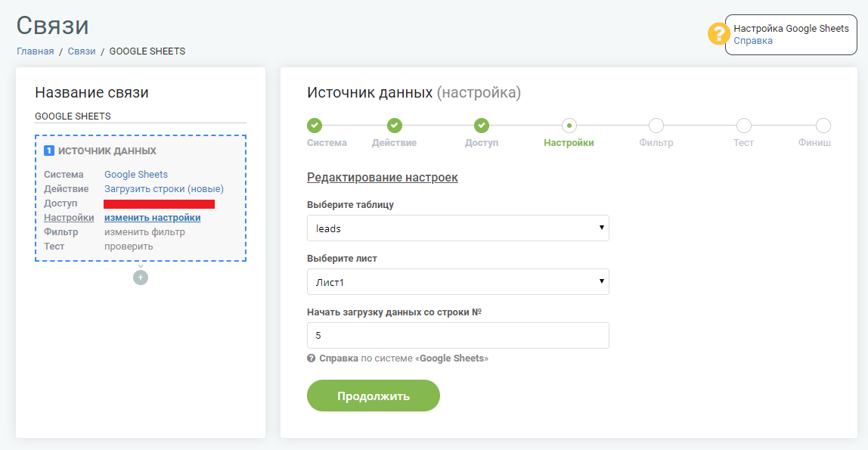Select the Настройки step label
This screenshot has height=450, width=868.
pos(569,143)
